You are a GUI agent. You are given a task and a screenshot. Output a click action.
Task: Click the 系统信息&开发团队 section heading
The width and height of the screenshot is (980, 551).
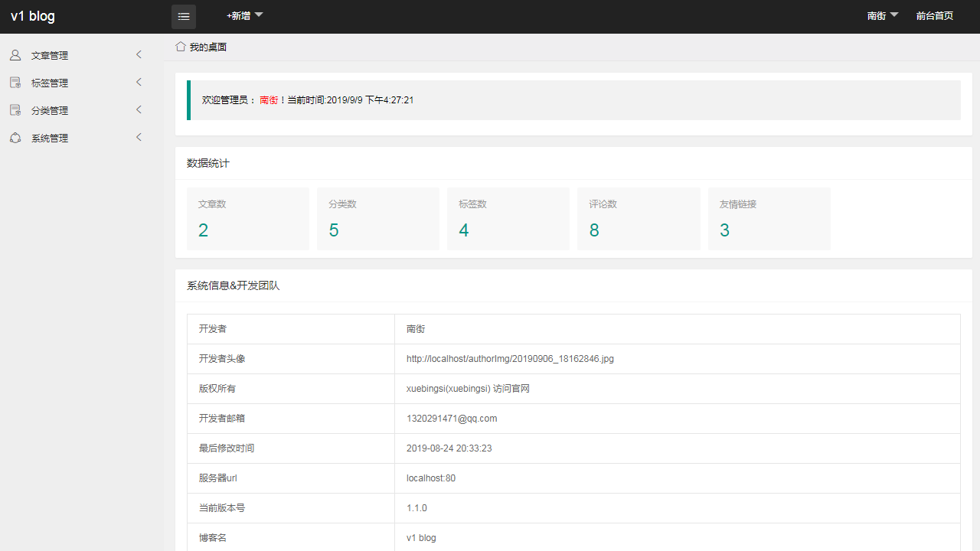tap(234, 285)
